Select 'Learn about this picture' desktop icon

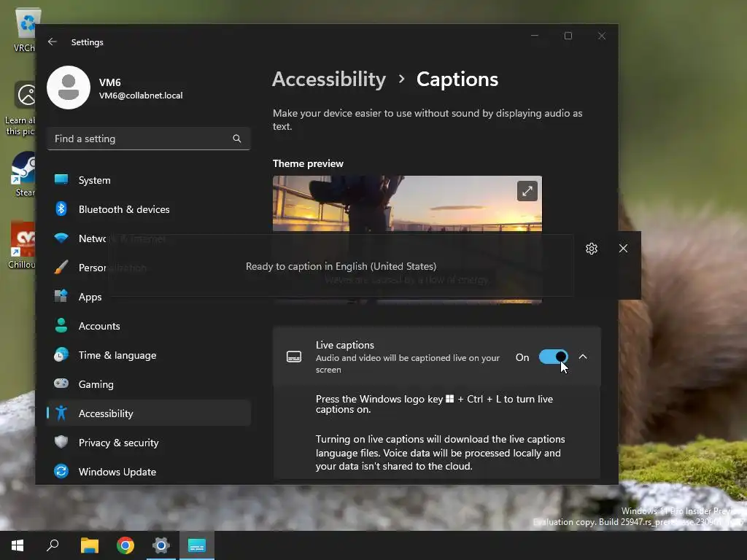coord(20,109)
